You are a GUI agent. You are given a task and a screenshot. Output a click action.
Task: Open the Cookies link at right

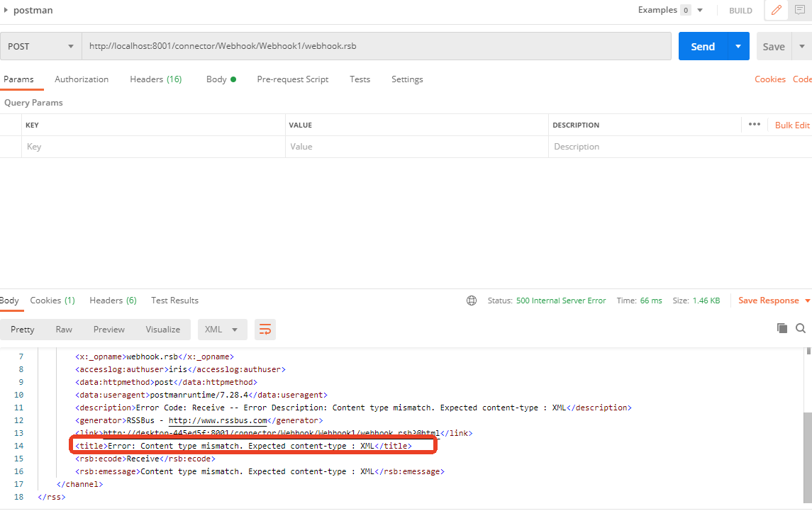[770, 79]
